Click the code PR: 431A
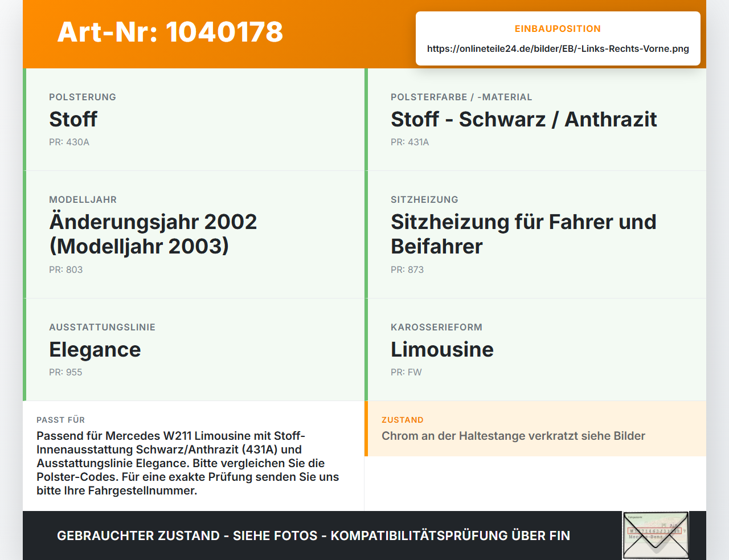The height and width of the screenshot is (560, 729). [409, 142]
